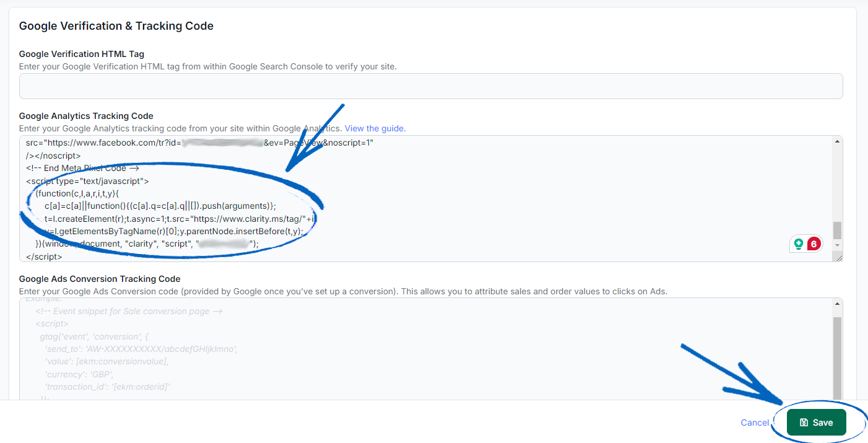The height and width of the screenshot is (443, 868).
Task: Open the View the guide link
Action: pyautogui.click(x=375, y=128)
